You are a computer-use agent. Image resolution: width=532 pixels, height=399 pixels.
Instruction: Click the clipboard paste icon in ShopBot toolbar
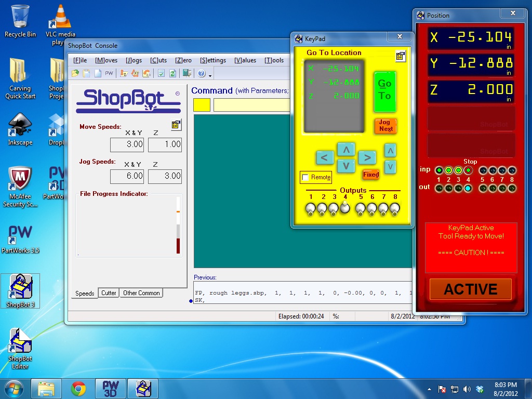tap(87, 73)
